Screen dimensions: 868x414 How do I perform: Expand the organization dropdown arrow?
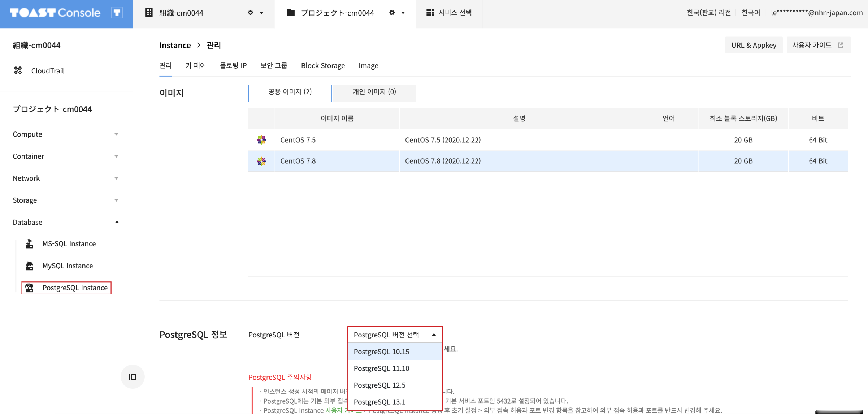tap(262, 13)
